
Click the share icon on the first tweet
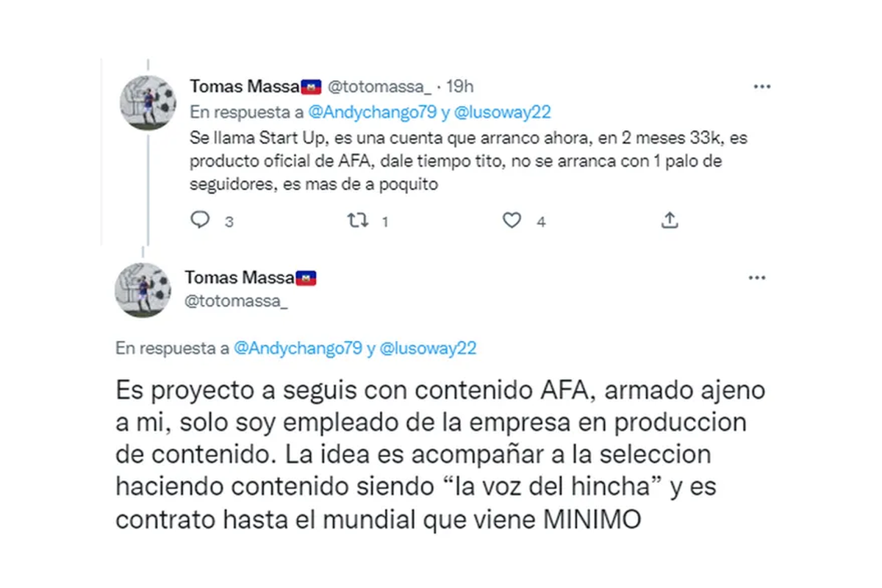(x=670, y=219)
